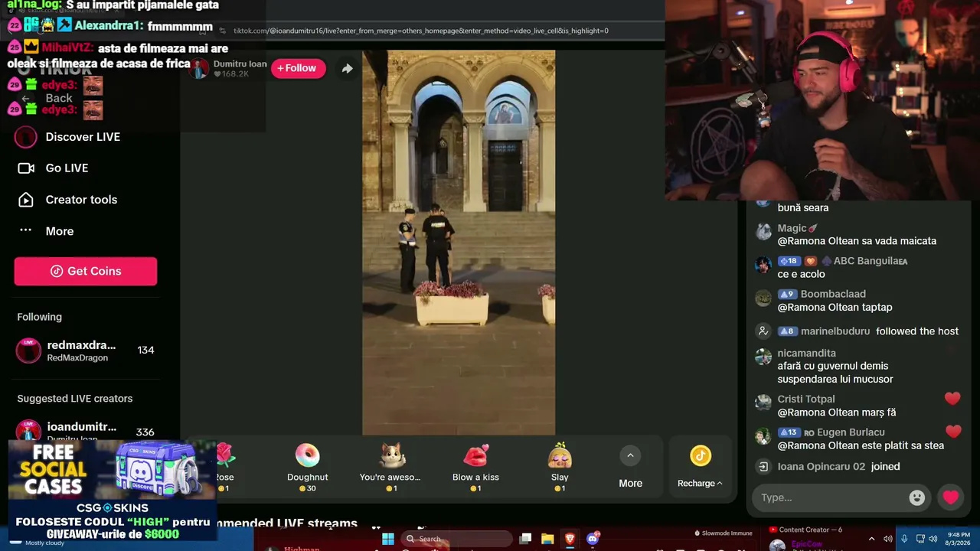Select Go LIVE menu item
This screenshot has width=980, height=551.
[x=67, y=168]
